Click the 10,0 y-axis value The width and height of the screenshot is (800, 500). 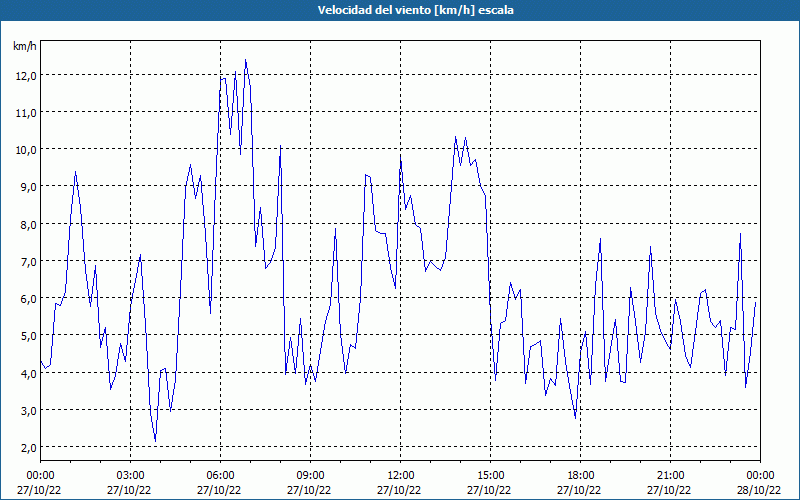coord(26,150)
